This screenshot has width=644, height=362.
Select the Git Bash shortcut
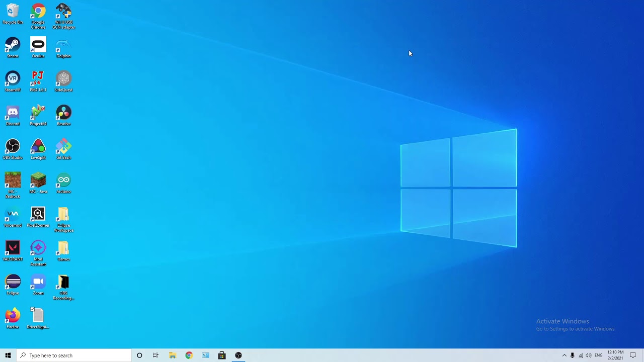pos(63,149)
